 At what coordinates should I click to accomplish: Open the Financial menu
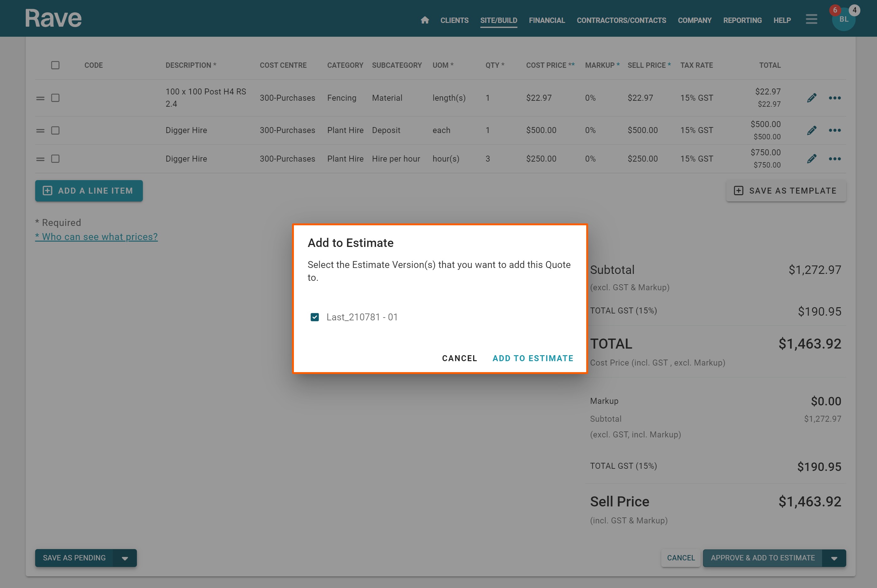(x=546, y=20)
